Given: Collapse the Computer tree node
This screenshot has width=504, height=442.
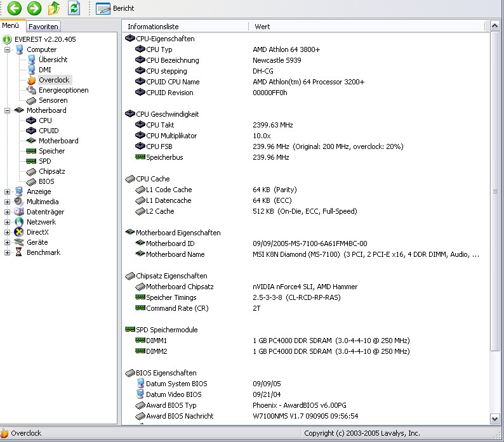Looking at the screenshot, I should point(7,49).
